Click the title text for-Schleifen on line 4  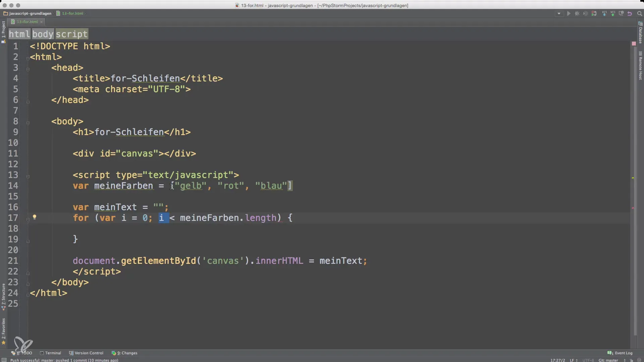tap(145, 78)
